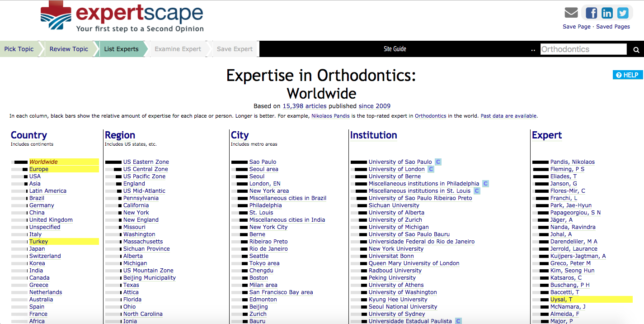
Task: Open the Twitter share icon
Action: click(623, 13)
